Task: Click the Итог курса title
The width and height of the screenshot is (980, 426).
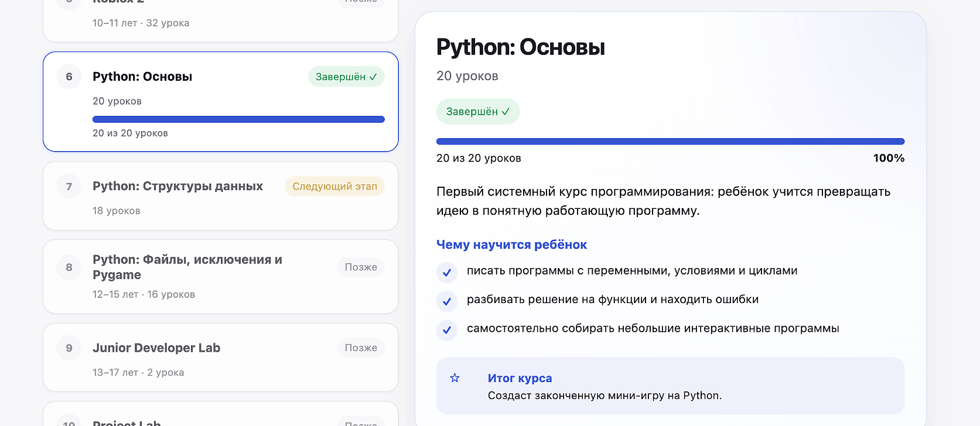Action: (x=520, y=378)
